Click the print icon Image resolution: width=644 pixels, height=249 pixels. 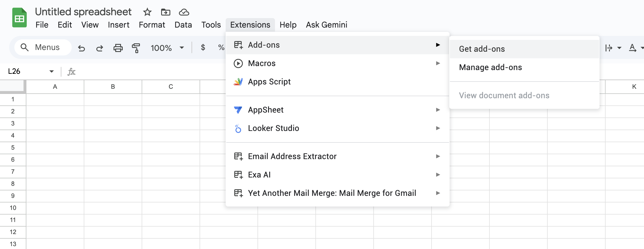[x=118, y=48]
